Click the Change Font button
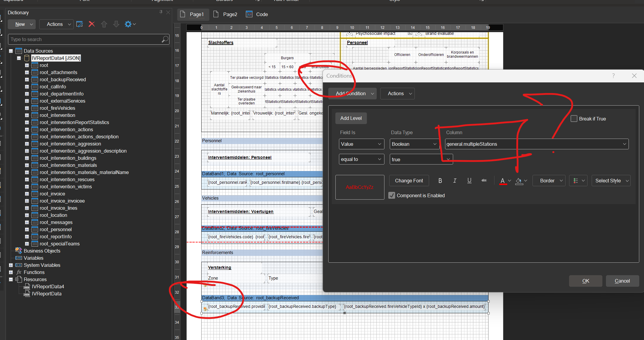 [x=409, y=181]
